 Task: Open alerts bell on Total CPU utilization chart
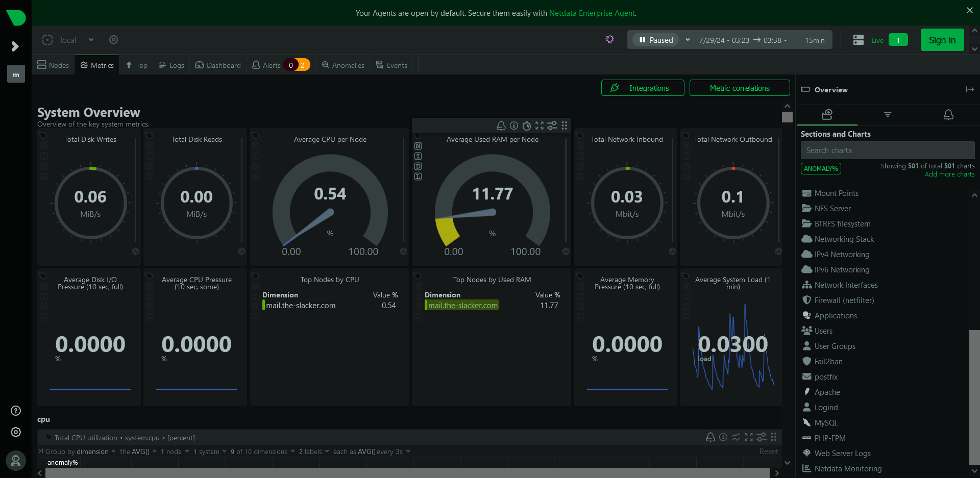(x=710, y=437)
